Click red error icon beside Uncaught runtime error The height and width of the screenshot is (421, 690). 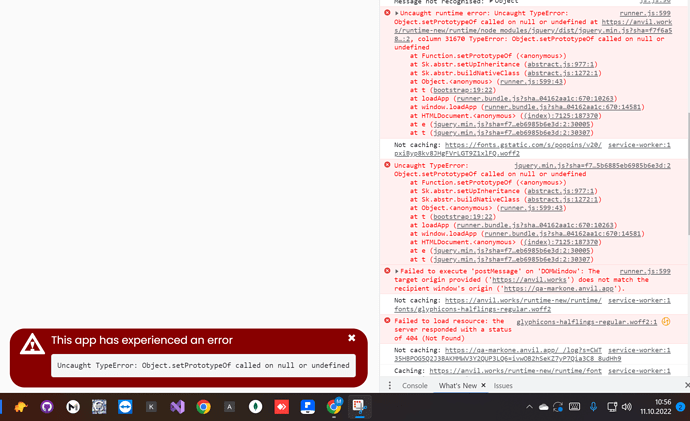387,13
